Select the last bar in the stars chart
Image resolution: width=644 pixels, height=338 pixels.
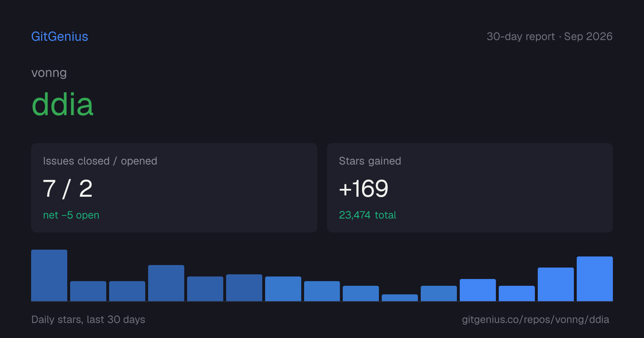click(595, 279)
